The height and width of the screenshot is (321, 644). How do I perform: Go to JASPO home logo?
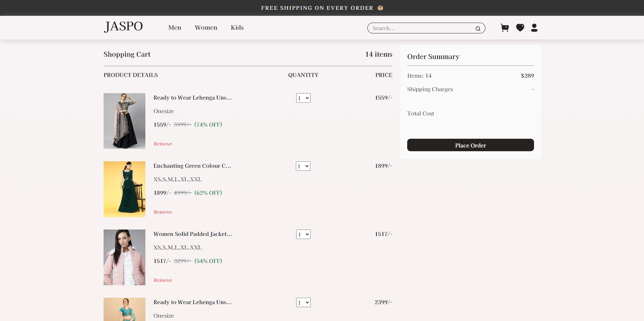[123, 26]
